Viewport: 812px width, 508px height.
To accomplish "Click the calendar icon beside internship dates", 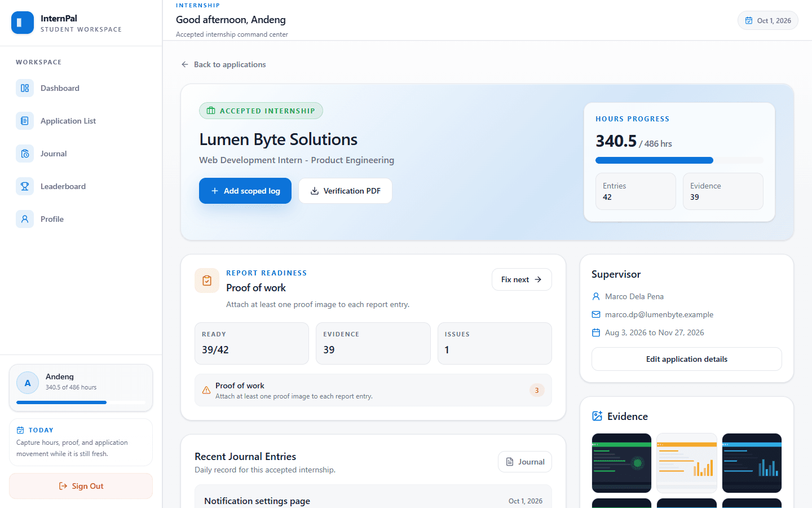I will pos(596,332).
